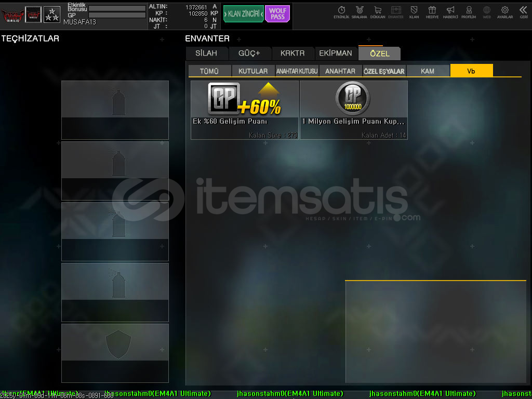532x399 pixels.
Task: Click the ENVANTER icon in top bar
Action: tap(395, 12)
